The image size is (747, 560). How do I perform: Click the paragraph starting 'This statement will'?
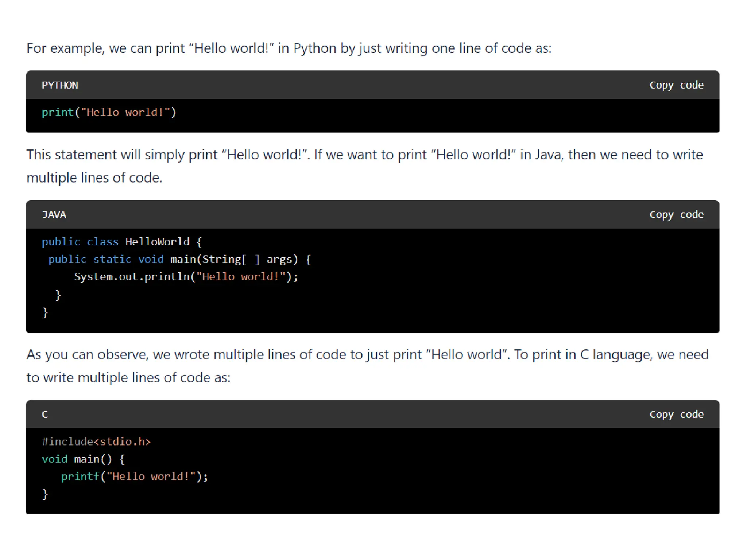pyautogui.click(x=365, y=155)
